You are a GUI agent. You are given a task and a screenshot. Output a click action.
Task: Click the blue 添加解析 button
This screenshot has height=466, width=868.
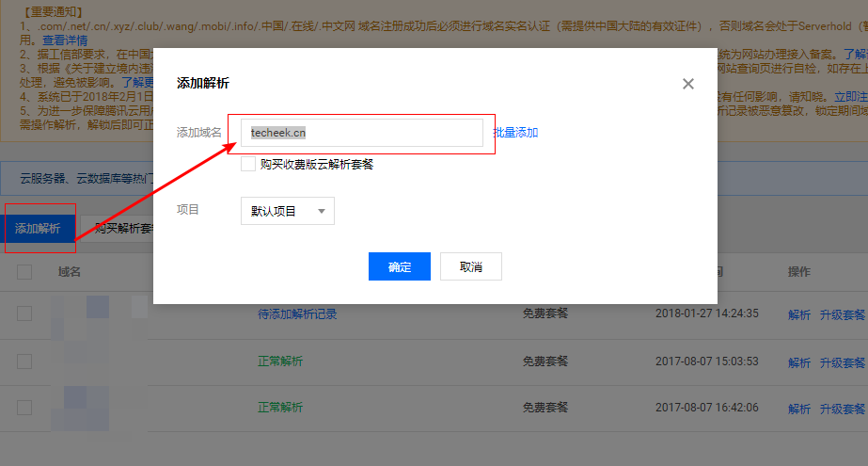[x=38, y=229]
